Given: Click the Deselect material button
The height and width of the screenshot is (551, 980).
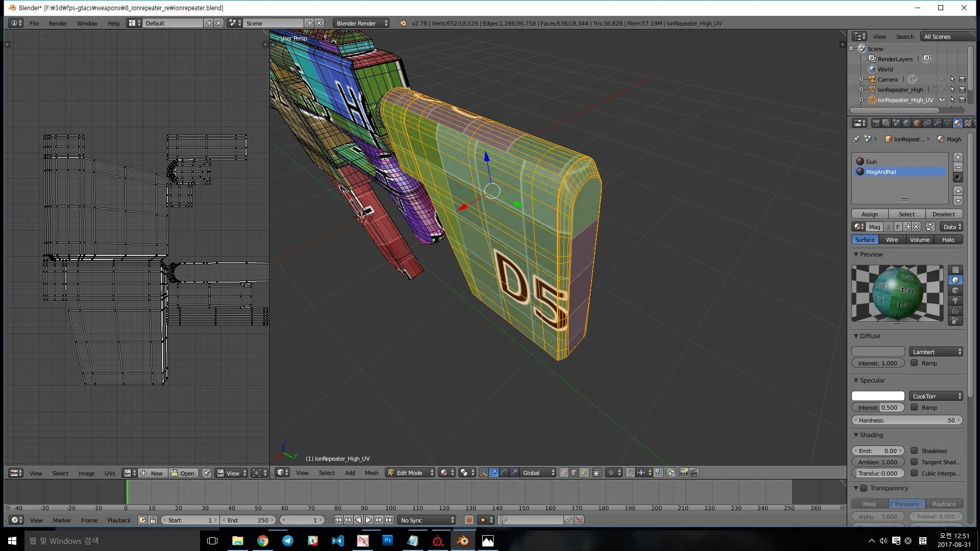Looking at the screenshot, I should (943, 214).
